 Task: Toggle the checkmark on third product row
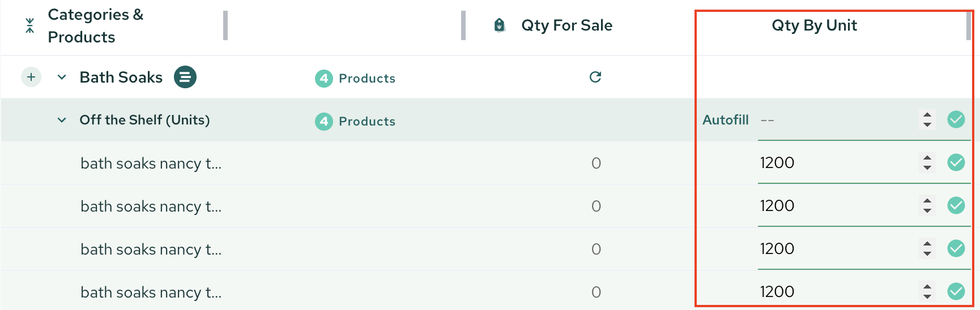(956, 248)
